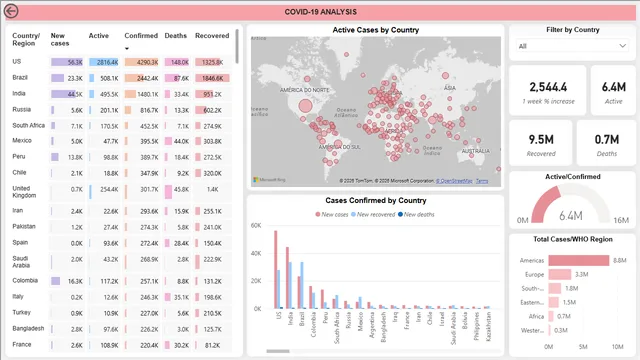Click the Confirmed column sort arrow
Image resolution: width=640 pixels, height=360 pixels.
[127, 49]
